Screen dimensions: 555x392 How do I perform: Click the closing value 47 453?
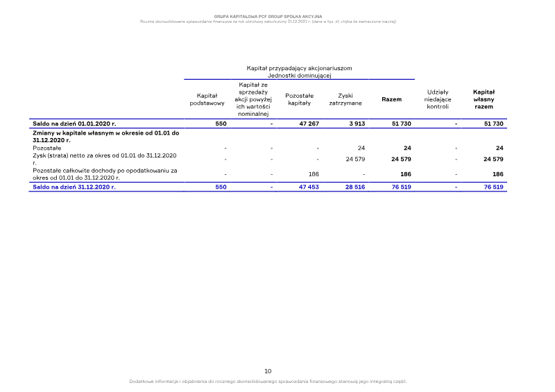click(309, 187)
